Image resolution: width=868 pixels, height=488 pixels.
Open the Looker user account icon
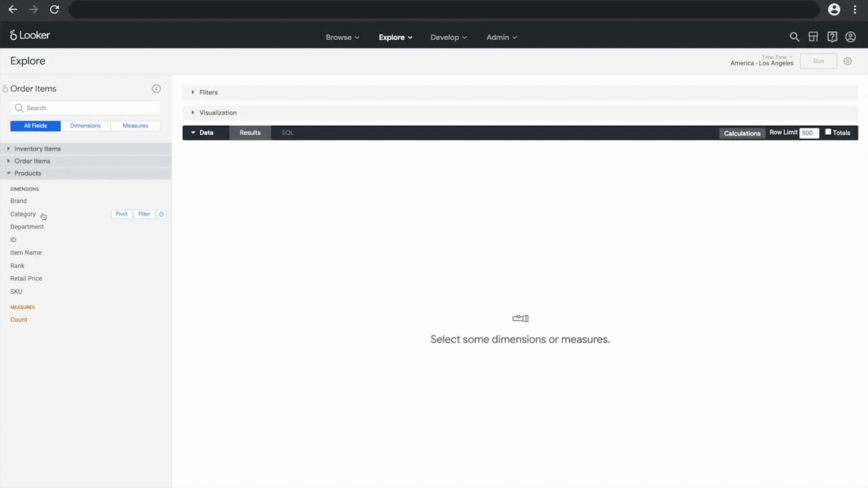(x=850, y=37)
